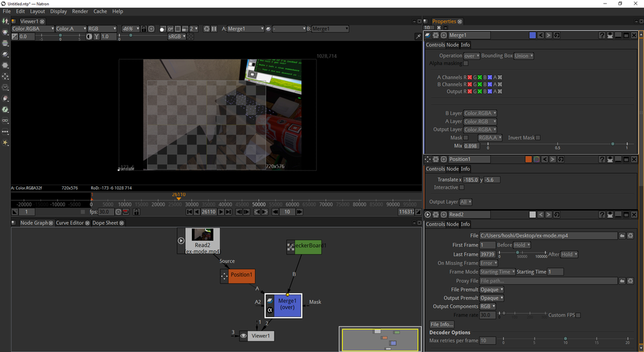This screenshot has width=644, height=352.
Task: Open the Render menu
Action: [x=80, y=11]
